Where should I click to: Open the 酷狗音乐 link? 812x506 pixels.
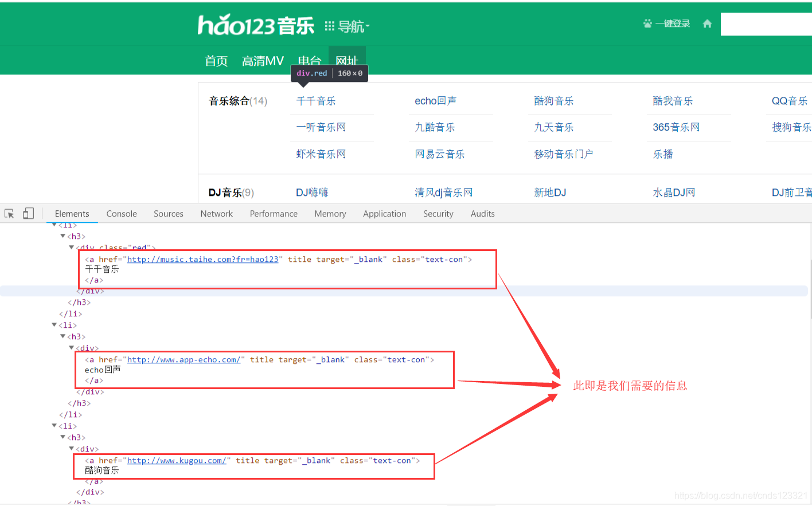[x=554, y=101]
